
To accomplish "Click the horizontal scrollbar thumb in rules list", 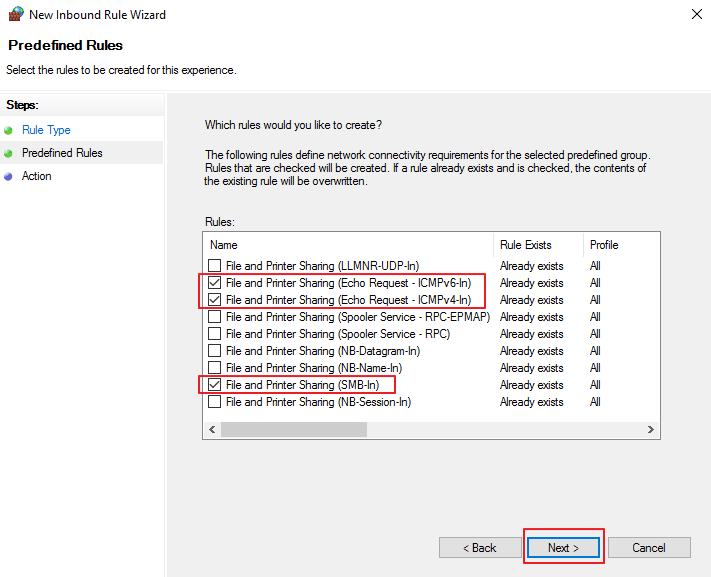I will (x=293, y=429).
